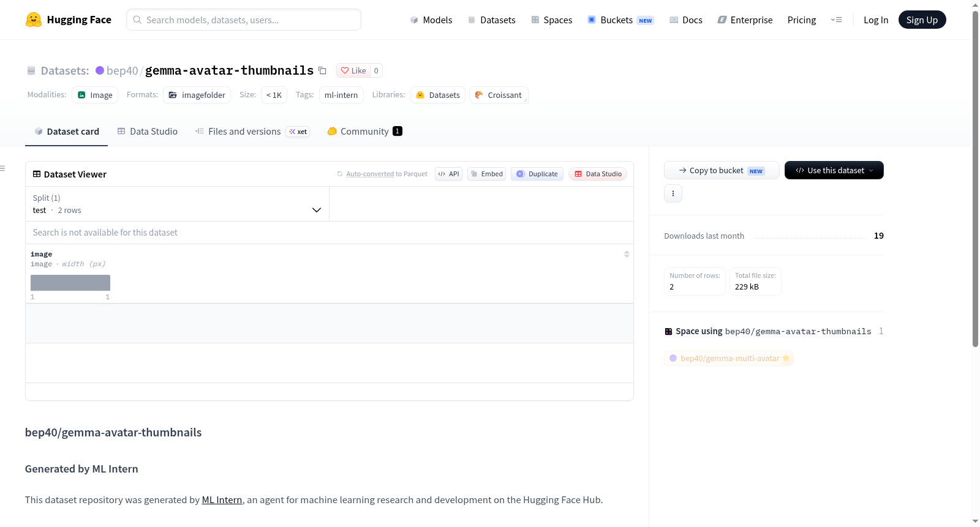Click the like count 0
980x527 pixels.
pyautogui.click(x=376, y=70)
